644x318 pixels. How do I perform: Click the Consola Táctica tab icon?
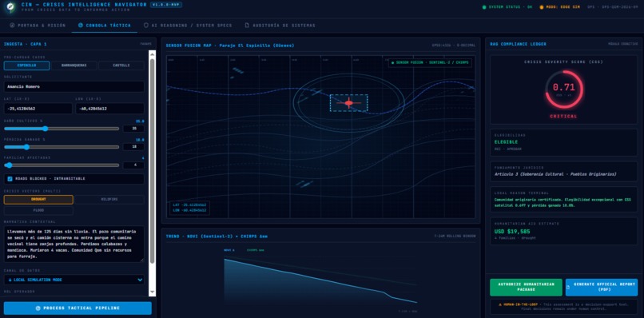point(81,26)
